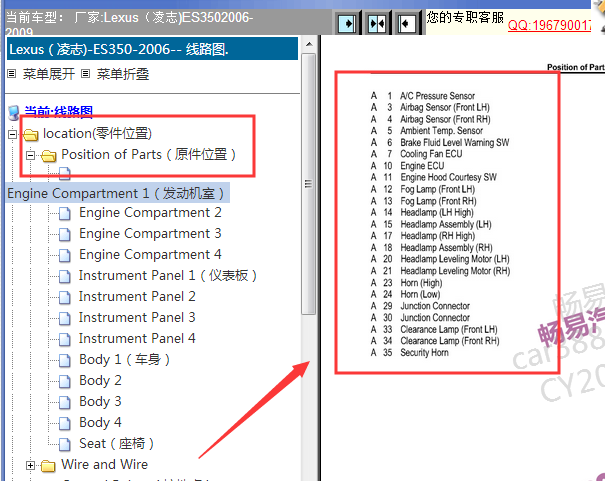Click the Engine Compartment 4 page icon
This screenshot has width=605, height=481.
pyautogui.click(x=64, y=255)
